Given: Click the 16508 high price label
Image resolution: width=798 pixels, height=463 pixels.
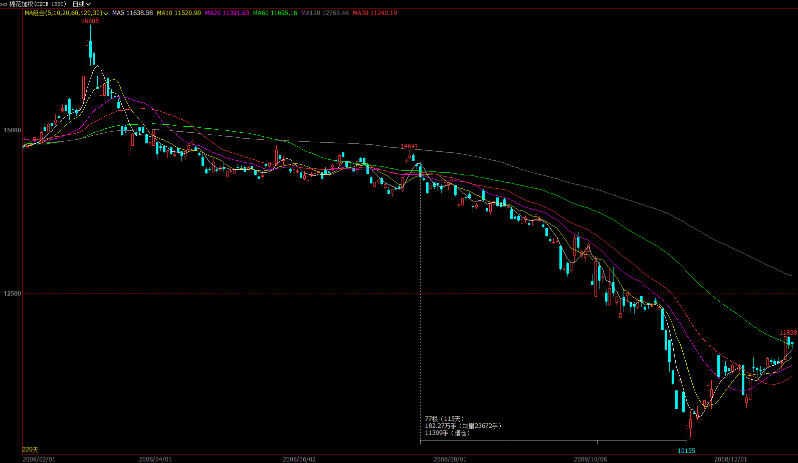Looking at the screenshot, I should (x=90, y=21).
